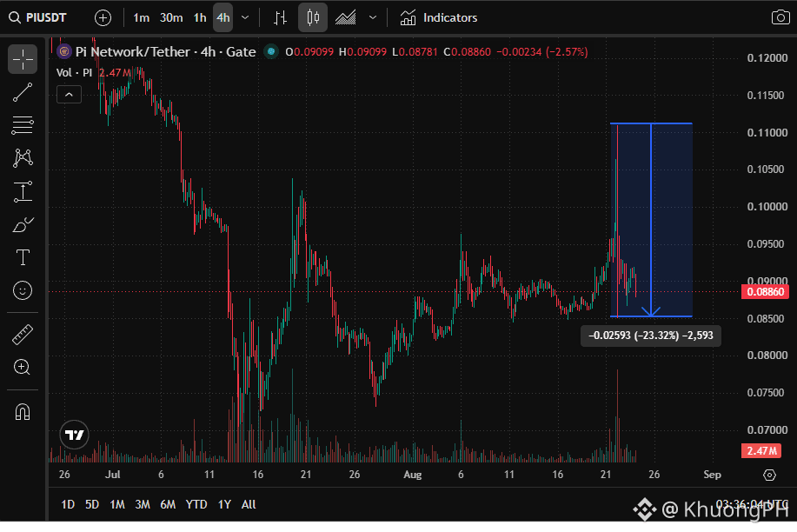Collapse the indicator legend chevron
Screen dimensions: 797x532
[x=70, y=95]
